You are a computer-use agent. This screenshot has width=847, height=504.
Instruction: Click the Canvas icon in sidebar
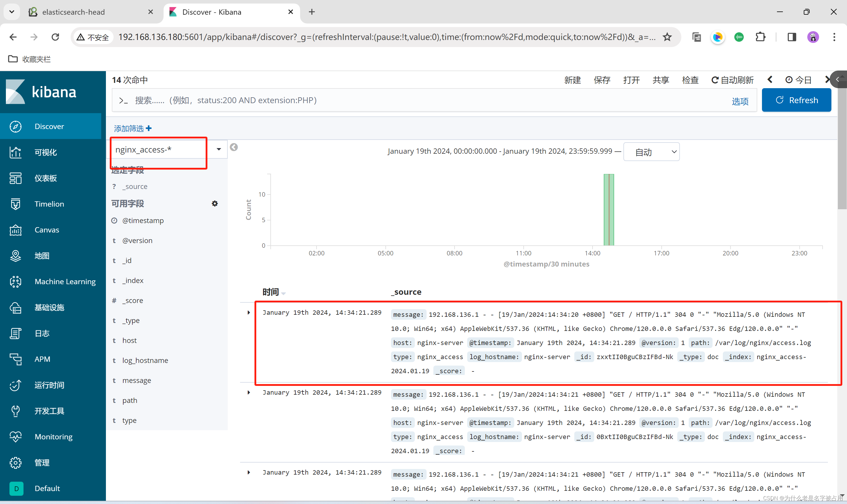pyautogui.click(x=15, y=230)
